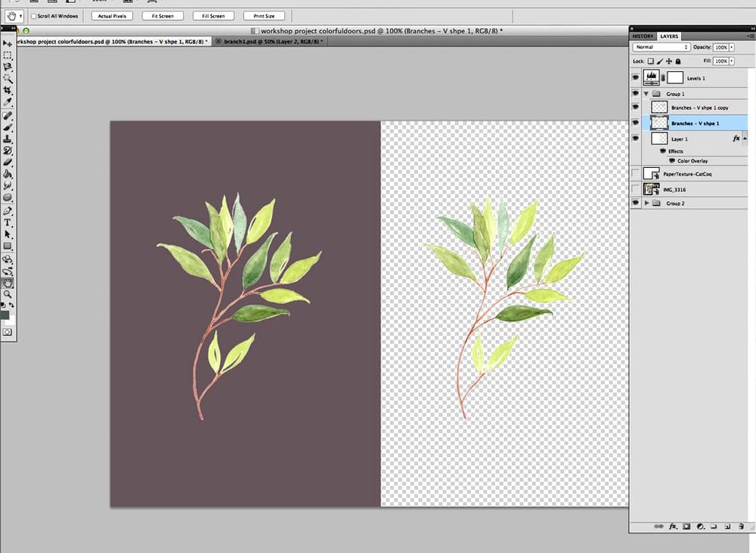
Task: Swap foreground and background colors
Action: (x=11, y=305)
